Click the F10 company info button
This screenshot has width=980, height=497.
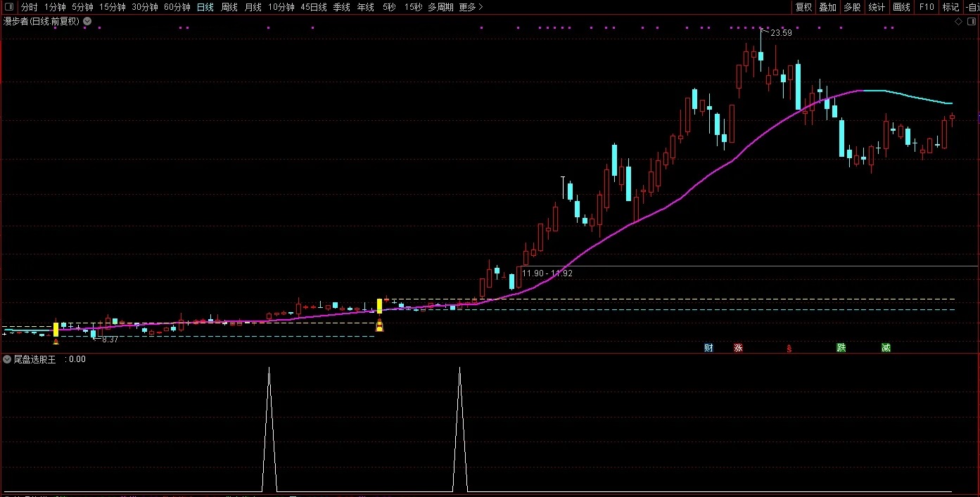[927, 7]
